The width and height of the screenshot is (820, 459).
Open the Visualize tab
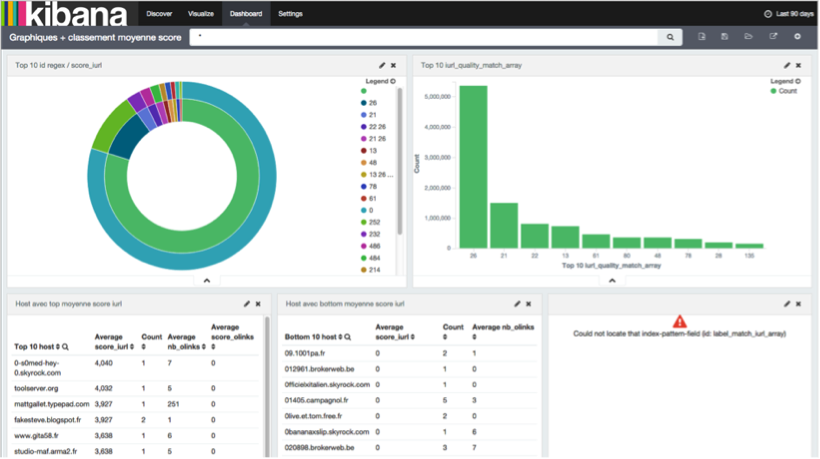click(201, 14)
